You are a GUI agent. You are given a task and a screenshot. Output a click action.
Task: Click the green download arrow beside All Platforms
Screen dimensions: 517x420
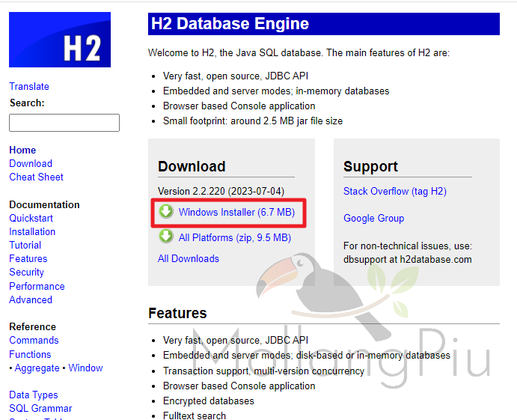[x=166, y=237]
